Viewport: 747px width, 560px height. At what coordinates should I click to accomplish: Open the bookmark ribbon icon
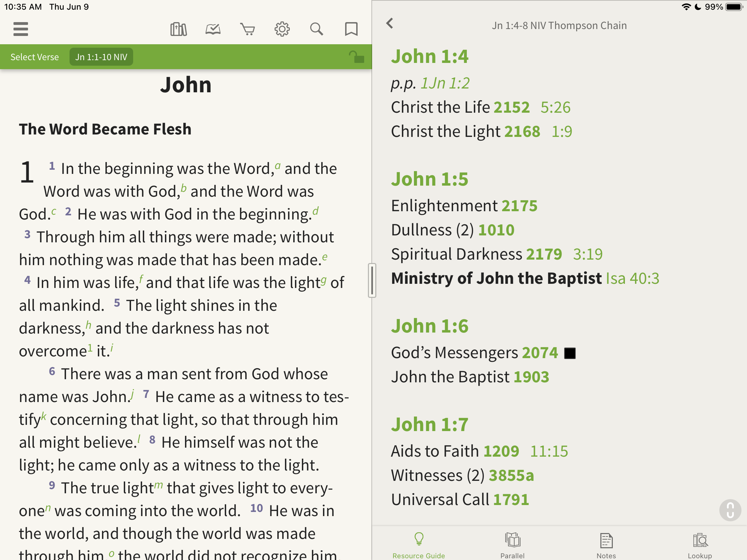[351, 29]
